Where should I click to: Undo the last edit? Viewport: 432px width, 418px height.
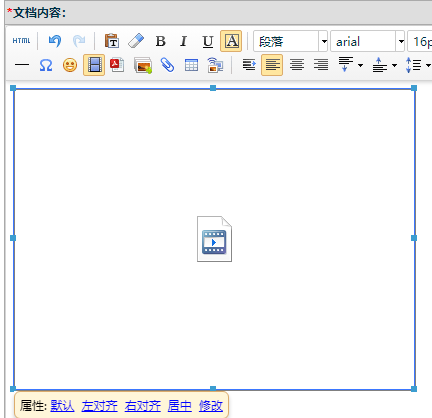tap(55, 41)
